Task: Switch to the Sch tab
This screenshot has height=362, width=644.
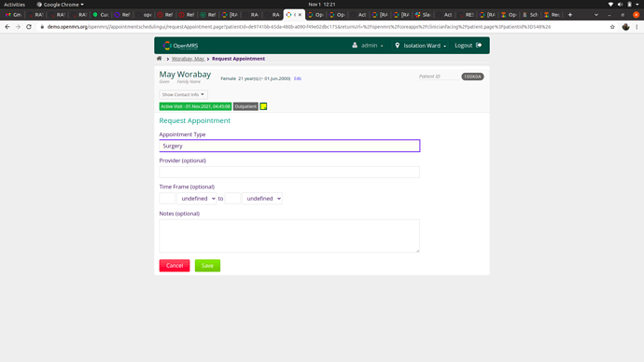Action: pyautogui.click(x=530, y=15)
